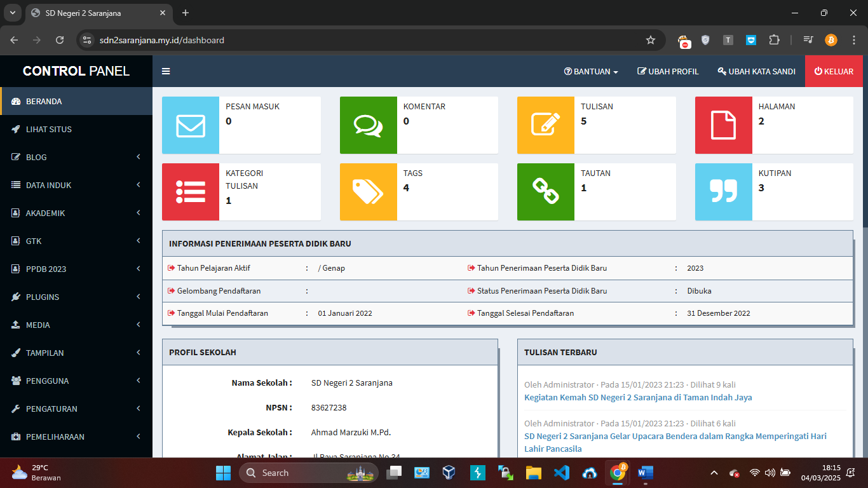The height and width of the screenshot is (488, 868).
Task: Open File Explorer from taskbar
Action: 533,473
